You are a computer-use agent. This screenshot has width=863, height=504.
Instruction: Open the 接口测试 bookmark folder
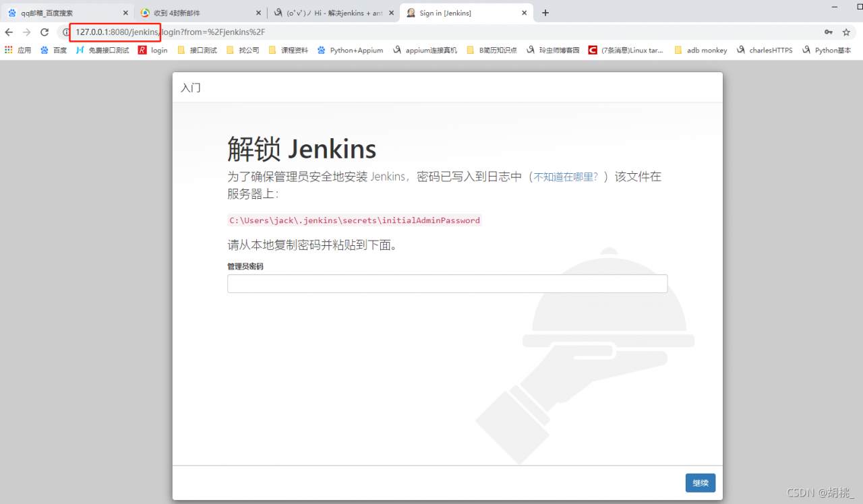coord(198,50)
